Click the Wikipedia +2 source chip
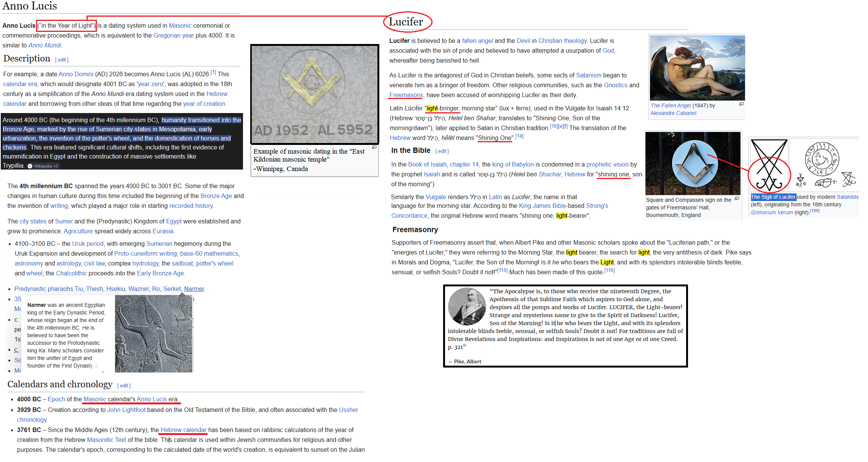The height and width of the screenshot is (462, 868). tap(43, 166)
